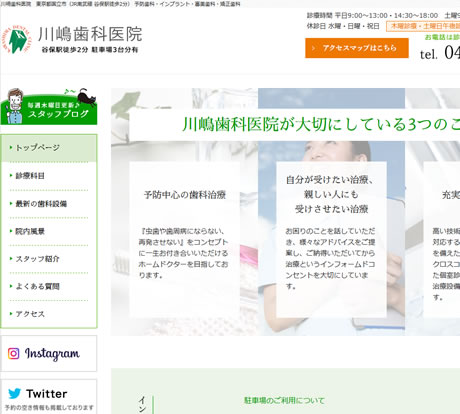Open よくある質問 in the sidebar menu
The height and width of the screenshot is (414, 460).
49,286
